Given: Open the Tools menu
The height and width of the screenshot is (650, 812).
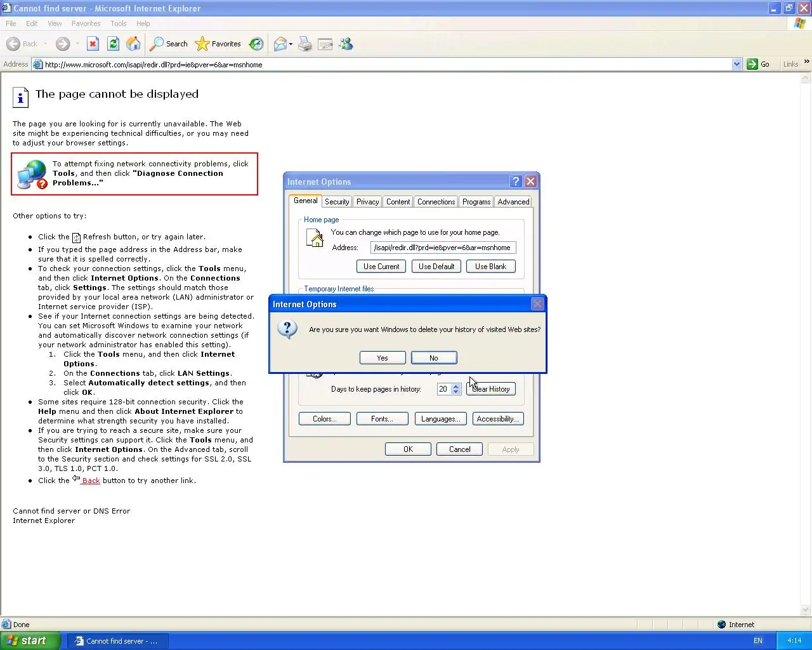Looking at the screenshot, I should click(119, 23).
